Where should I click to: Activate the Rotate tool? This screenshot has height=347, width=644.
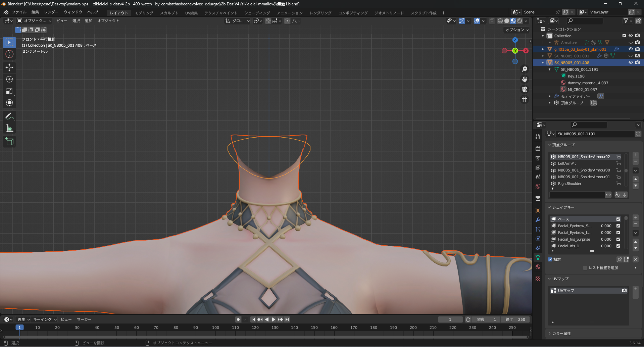(x=9, y=79)
